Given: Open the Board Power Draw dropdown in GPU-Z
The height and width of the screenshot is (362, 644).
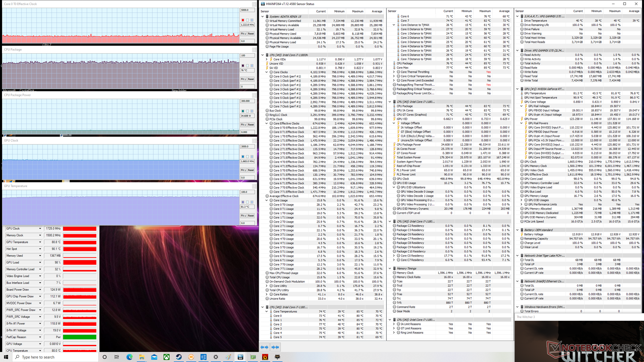Looking at the screenshot, I should pos(40,290).
